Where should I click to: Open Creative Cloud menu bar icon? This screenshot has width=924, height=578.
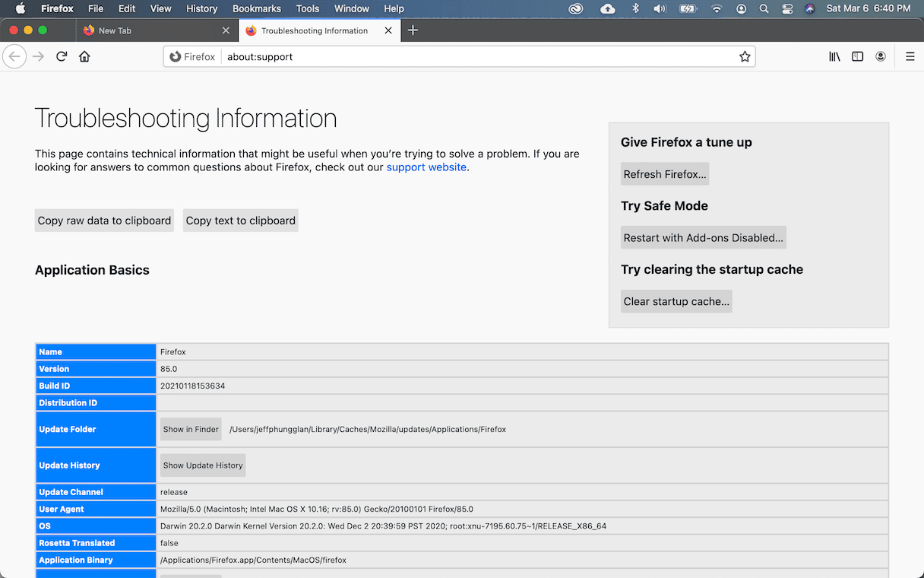point(576,8)
